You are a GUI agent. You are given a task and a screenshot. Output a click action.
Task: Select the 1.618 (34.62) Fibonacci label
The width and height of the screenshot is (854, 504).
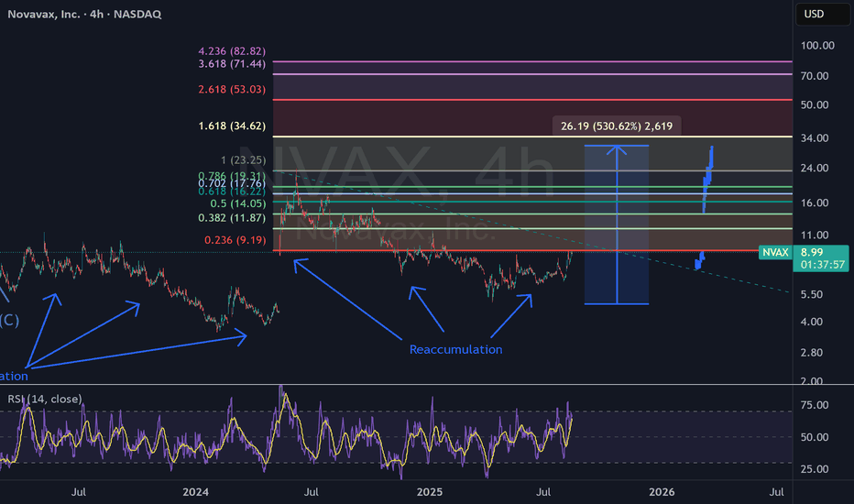232,126
